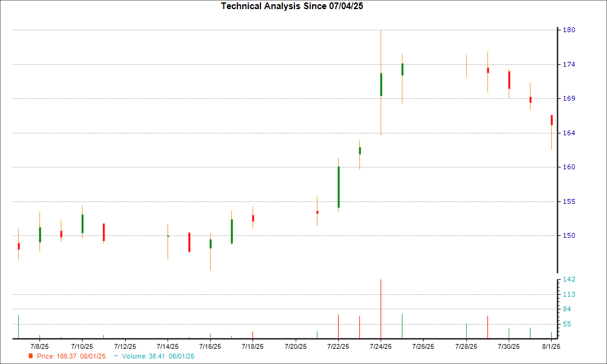Click the green volume bar on 7/28/25
This screenshot has height=364, width=607.
tap(466, 331)
